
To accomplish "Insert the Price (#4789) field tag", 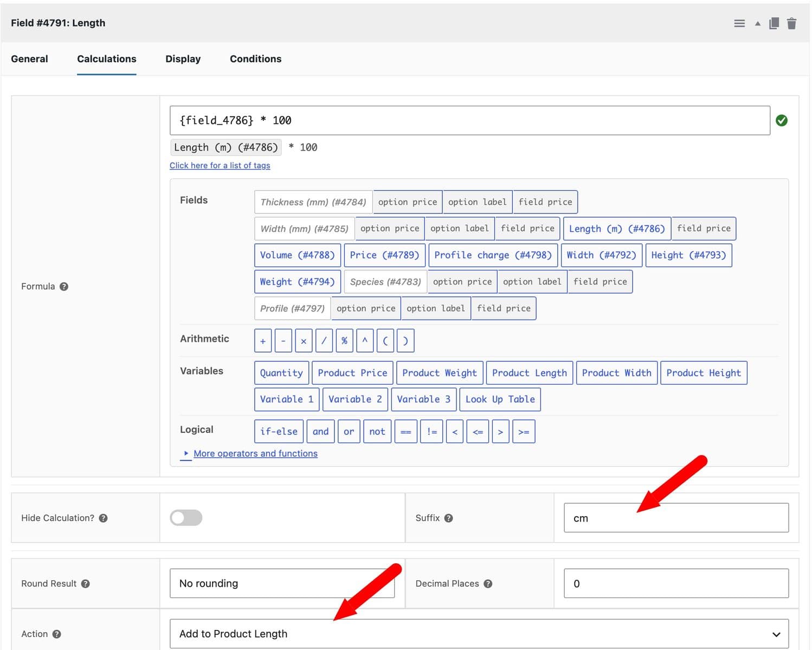I will pyautogui.click(x=384, y=255).
